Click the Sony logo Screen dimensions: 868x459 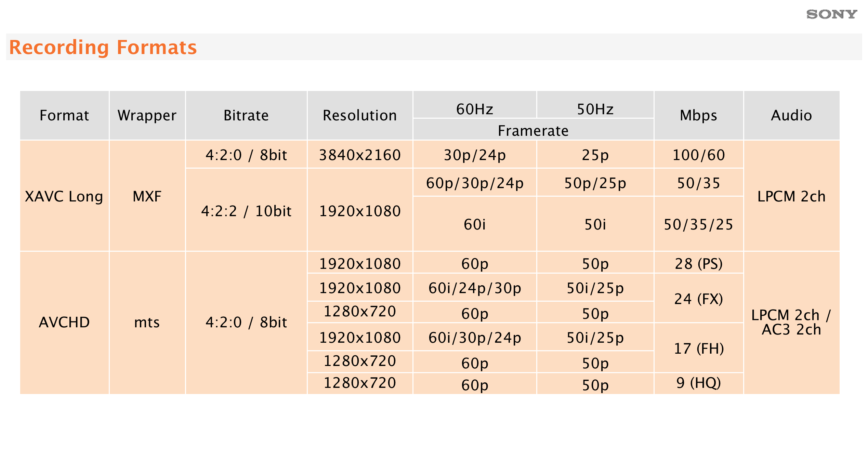pyautogui.click(x=831, y=14)
